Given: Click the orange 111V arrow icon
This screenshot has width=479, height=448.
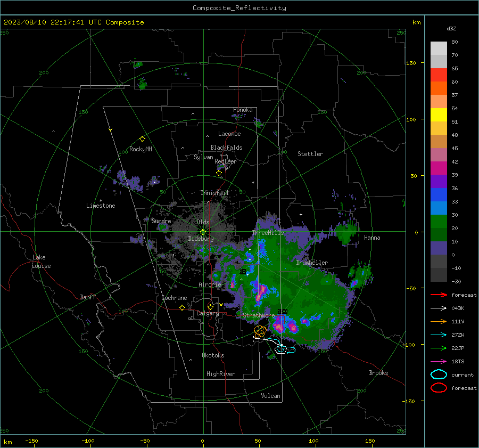Looking at the screenshot, I should (x=439, y=321).
